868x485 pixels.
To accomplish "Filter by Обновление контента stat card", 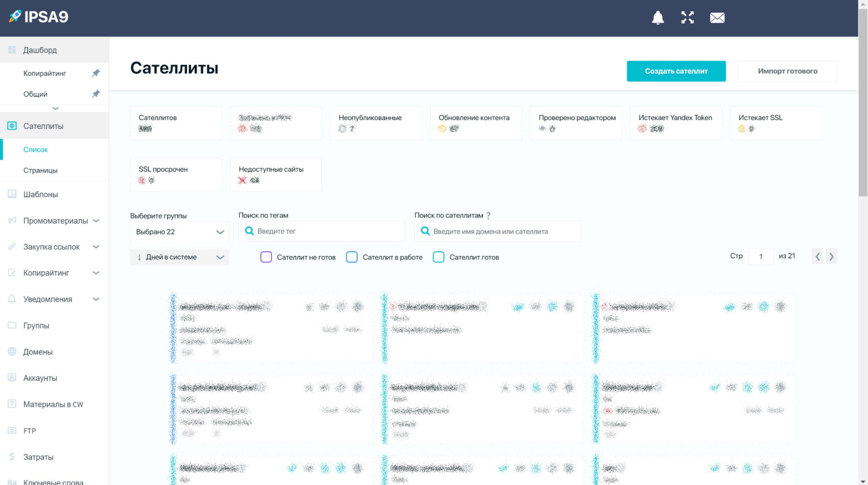I will click(x=476, y=123).
